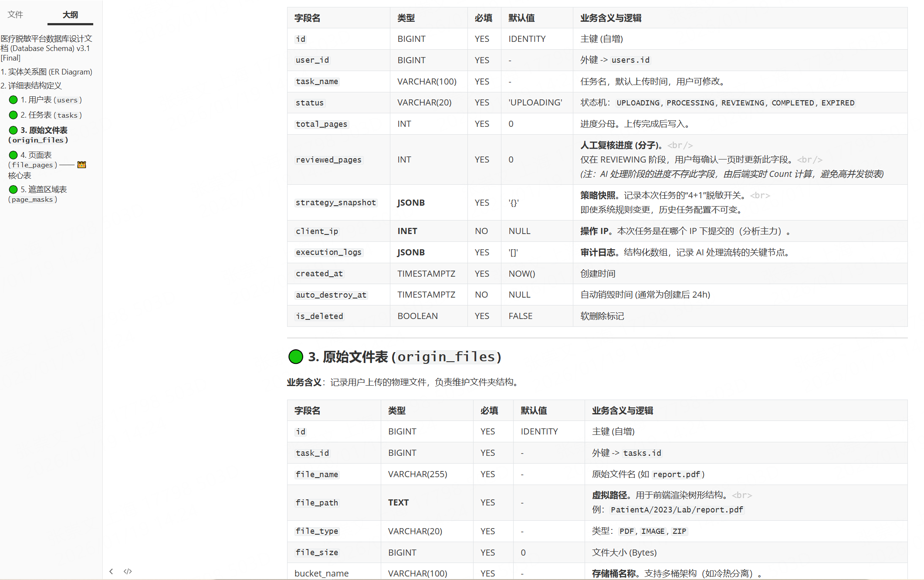Toggle source code mode icon
924x580 pixels.
pos(128,571)
